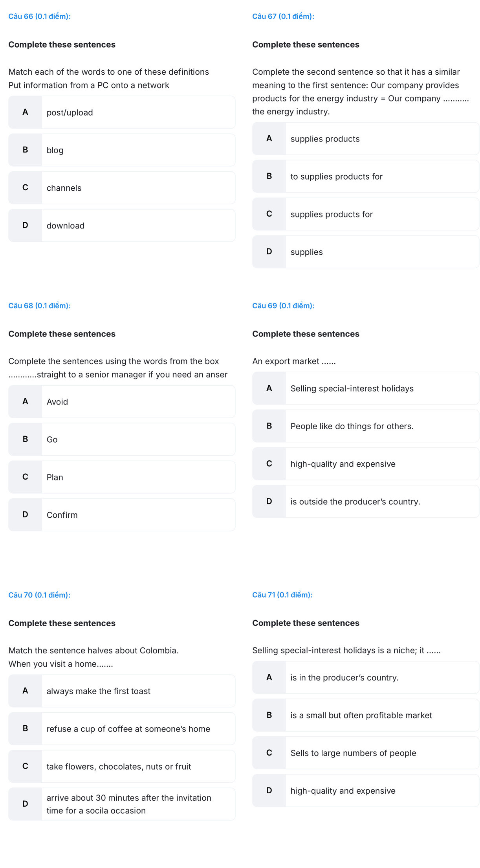Pick 'Go' as answer for Câu 68
Image resolution: width=480 pixels, height=868 pixels.
coord(122,440)
